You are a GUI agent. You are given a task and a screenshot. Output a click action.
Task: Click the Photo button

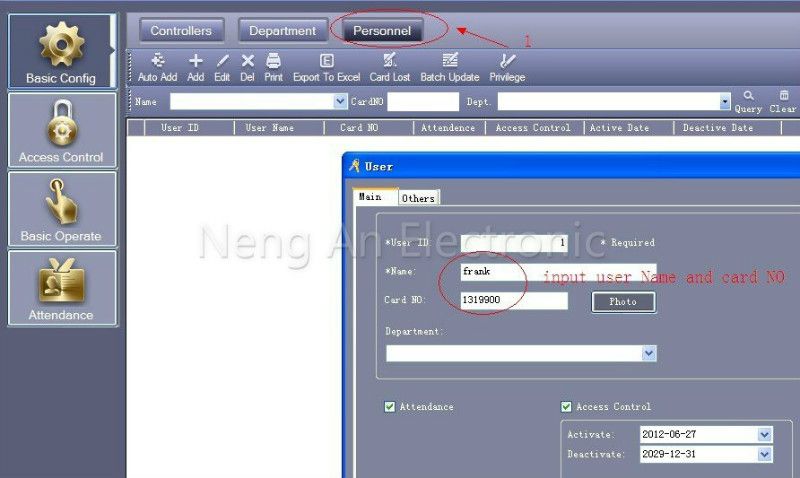(623, 301)
